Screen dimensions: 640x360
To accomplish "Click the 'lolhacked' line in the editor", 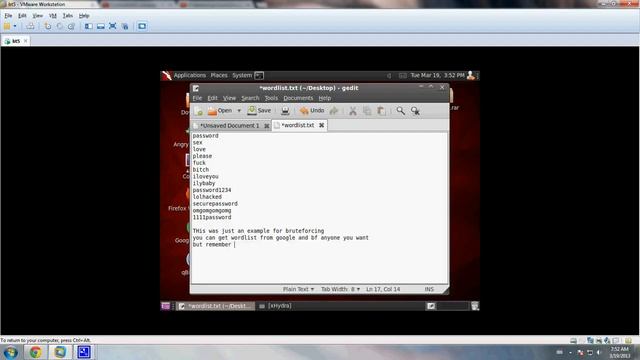I will click(x=207, y=197).
